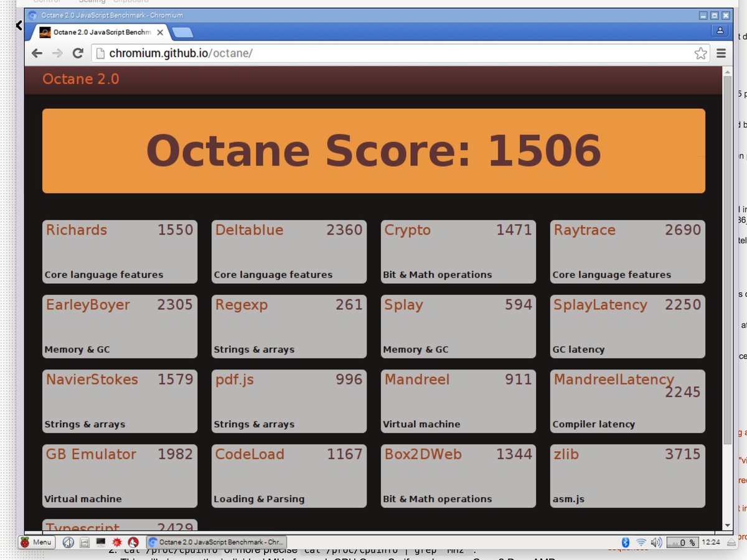Click the left chevron at screen edge
Screen dimensions: 747x560
pos(19,26)
